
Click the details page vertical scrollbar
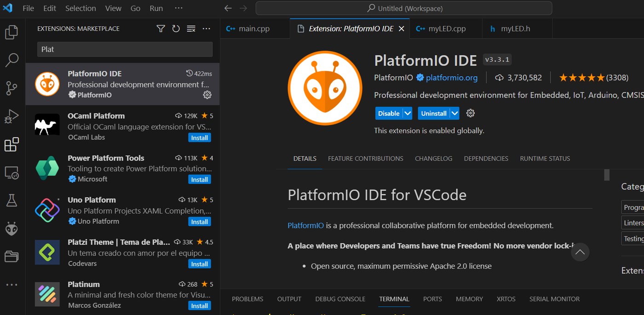tap(607, 175)
